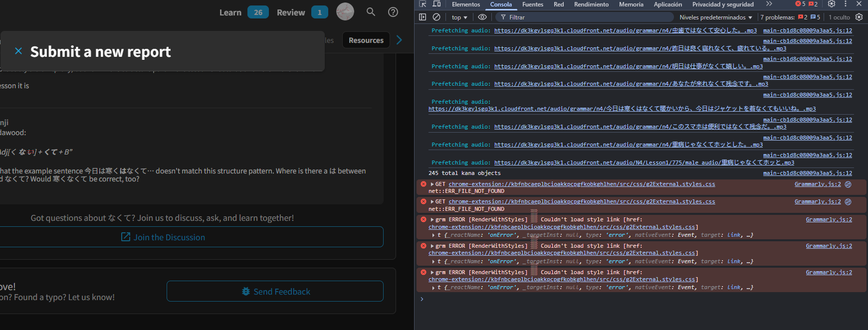Click the search magnifier icon in header

pyautogui.click(x=371, y=12)
